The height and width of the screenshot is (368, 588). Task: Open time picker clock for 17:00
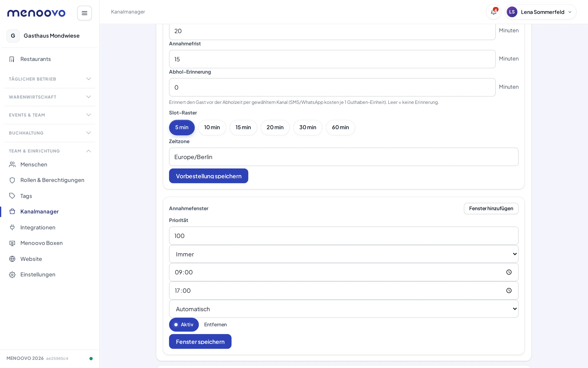(x=509, y=290)
